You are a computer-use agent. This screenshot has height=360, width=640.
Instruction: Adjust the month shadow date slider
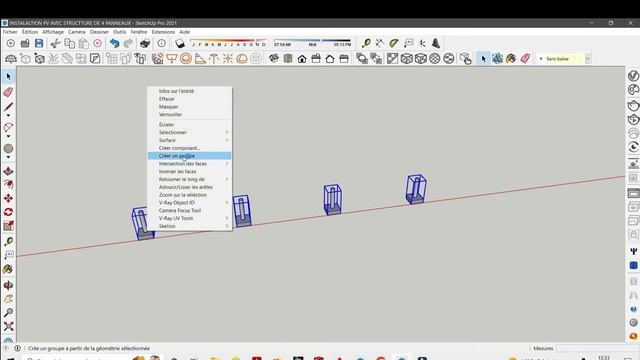pos(229,43)
